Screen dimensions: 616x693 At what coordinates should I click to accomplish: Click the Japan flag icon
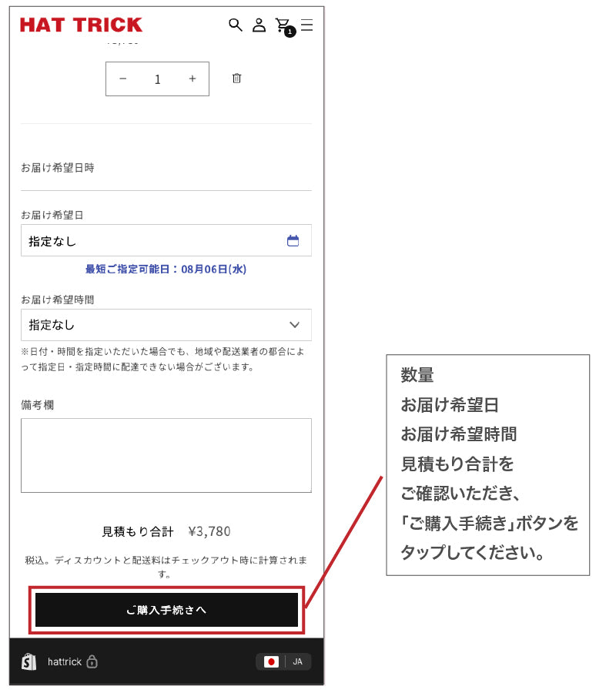(271, 661)
